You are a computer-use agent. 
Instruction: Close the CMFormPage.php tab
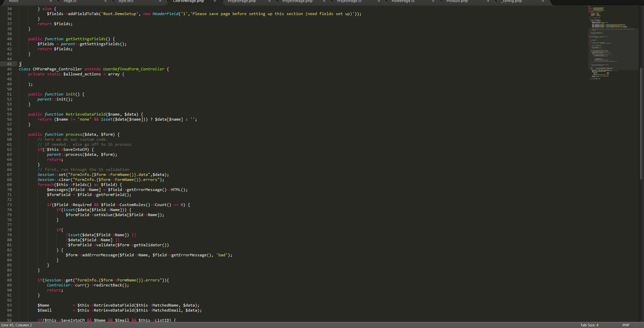point(215,1)
